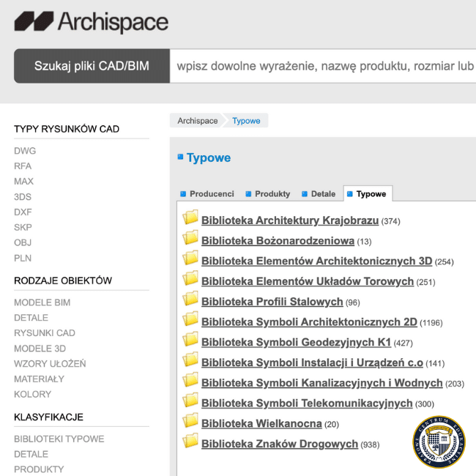Open BIBLIOTEKI TYPOWE classification
The image size is (476, 476).
click(x=59, y=439)
